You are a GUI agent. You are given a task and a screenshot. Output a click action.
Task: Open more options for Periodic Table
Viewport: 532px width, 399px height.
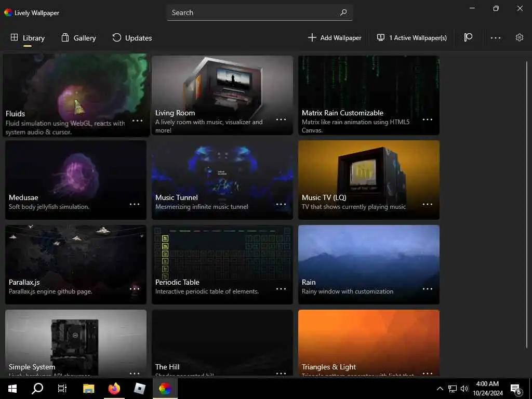click(x=281, y=289)
